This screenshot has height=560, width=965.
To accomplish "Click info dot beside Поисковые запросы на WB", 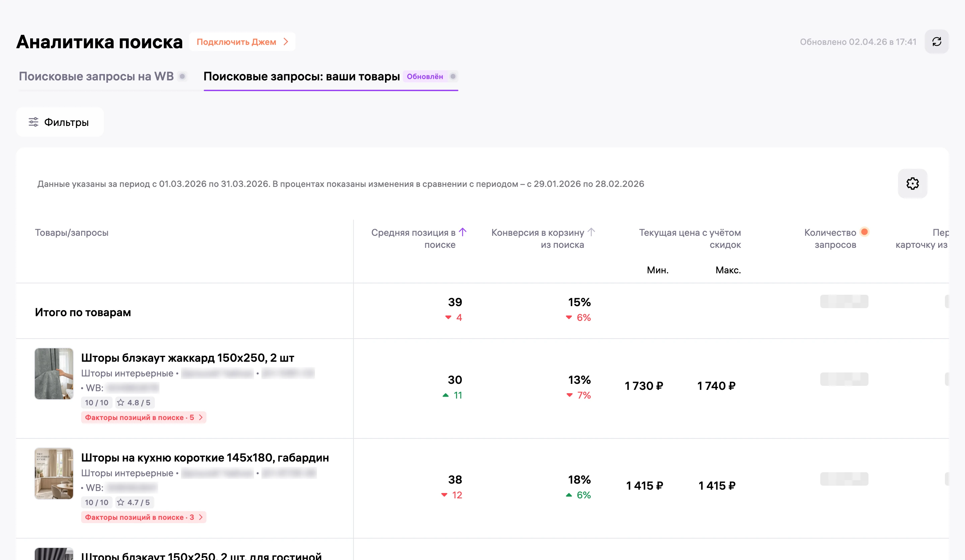I will click(183, 76).
